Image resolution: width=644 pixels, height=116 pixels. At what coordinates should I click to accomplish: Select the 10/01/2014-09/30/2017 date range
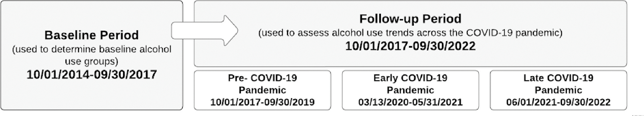click(91, 74)
